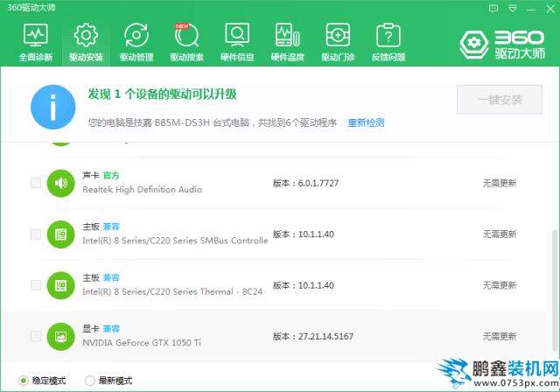Switch to the 驱动安装 driver install tab
Screen dimensions: 560x392
(86, 43)
